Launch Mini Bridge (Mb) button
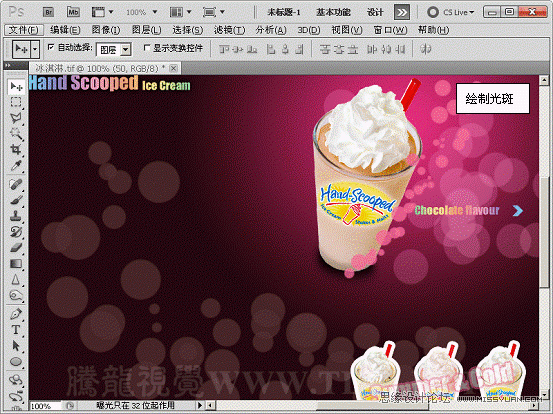 [73, 12]
